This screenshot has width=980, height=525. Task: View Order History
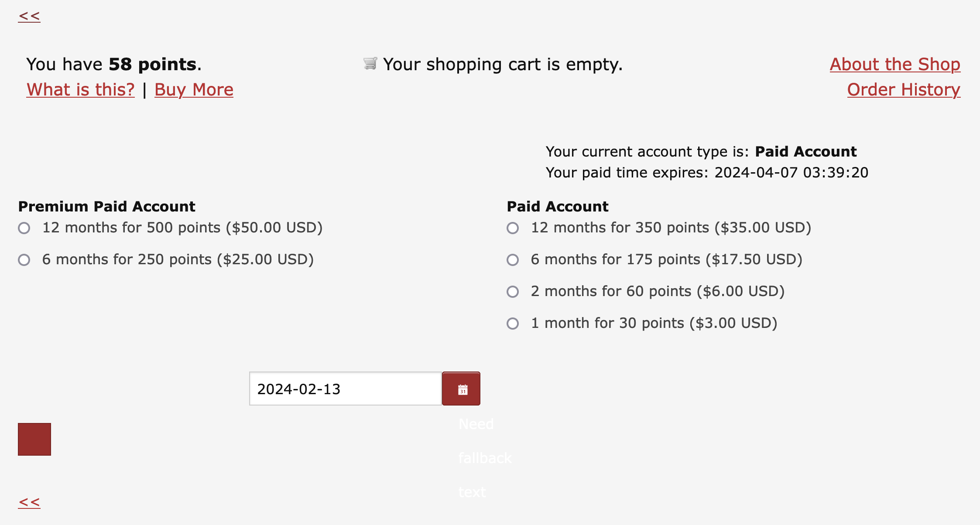904,90
